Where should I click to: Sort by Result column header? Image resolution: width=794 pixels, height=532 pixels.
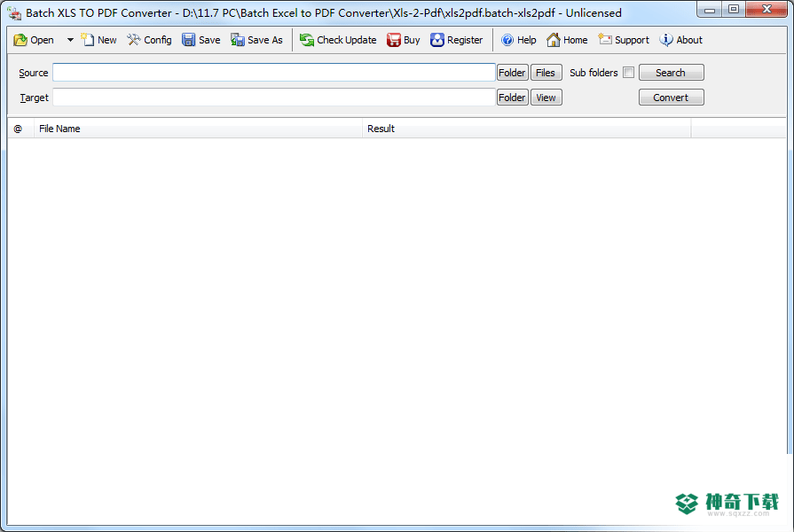pyautogui.click(x=527, y=129)
